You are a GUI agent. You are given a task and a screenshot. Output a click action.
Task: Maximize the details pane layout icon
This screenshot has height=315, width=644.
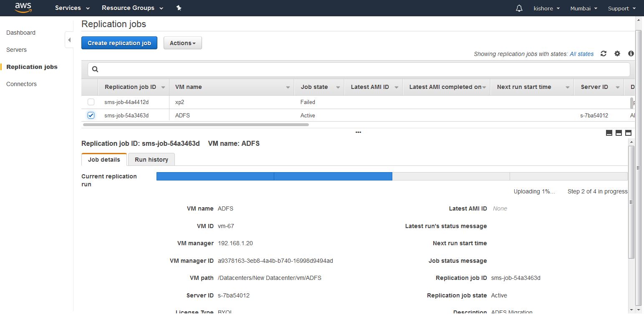[x=628, y=133]
